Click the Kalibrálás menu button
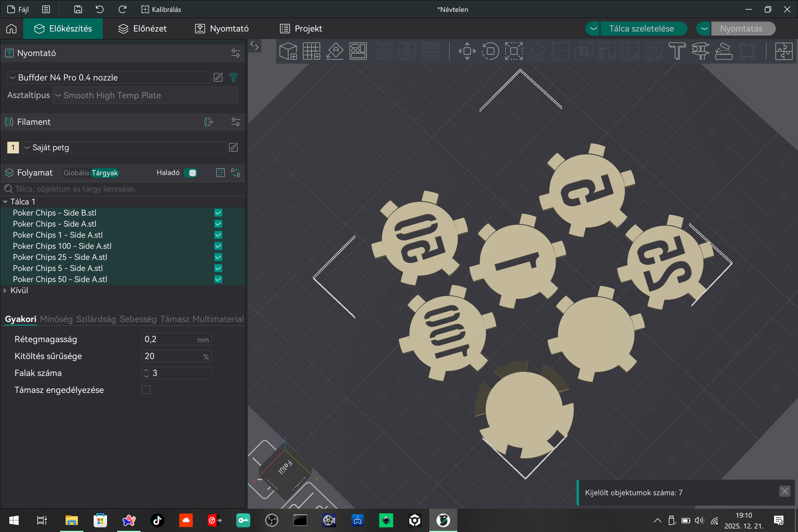 (x=161, y=10)
